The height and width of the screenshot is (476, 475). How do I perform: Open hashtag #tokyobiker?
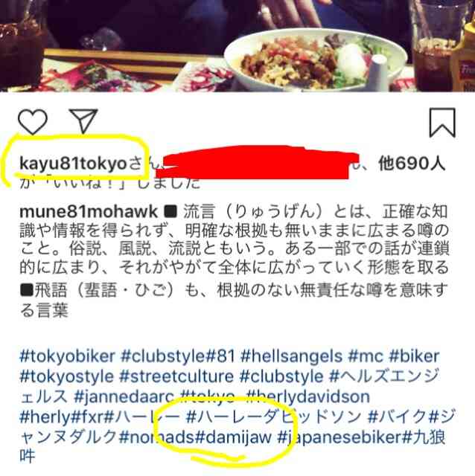68,356
